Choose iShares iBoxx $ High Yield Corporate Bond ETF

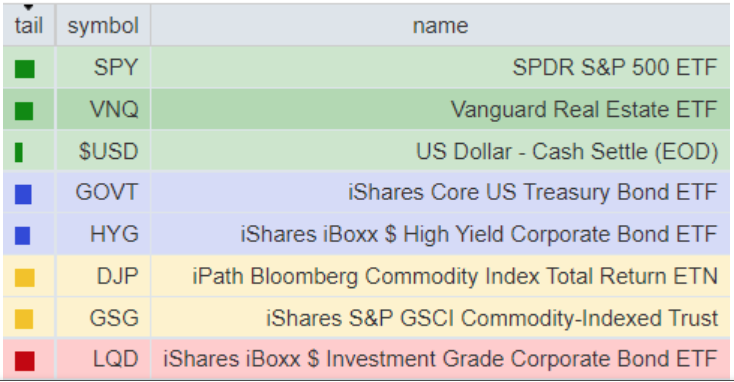pyautogui.click(x=478, y=234)
